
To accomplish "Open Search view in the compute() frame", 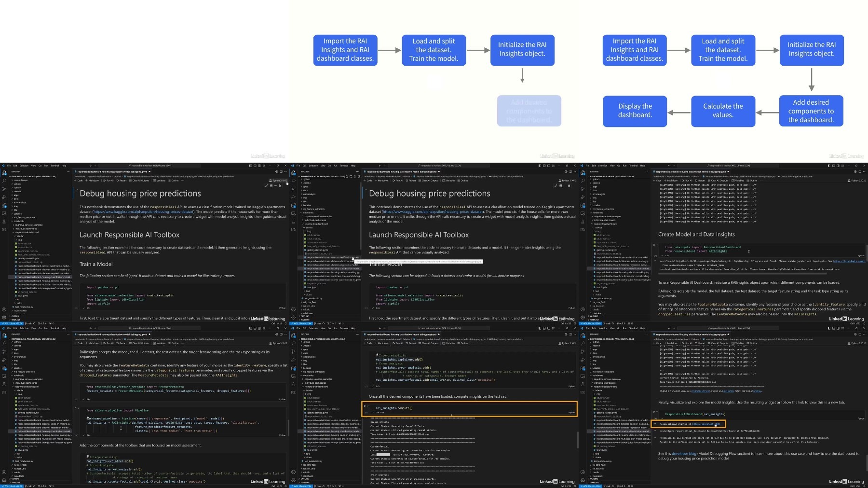I will click(293, 344).
